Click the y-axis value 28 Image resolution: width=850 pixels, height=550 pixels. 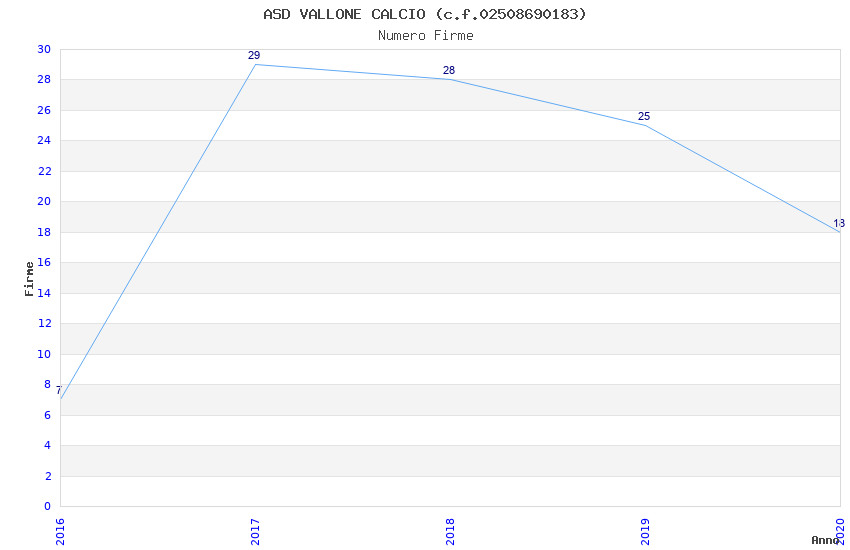44,80
